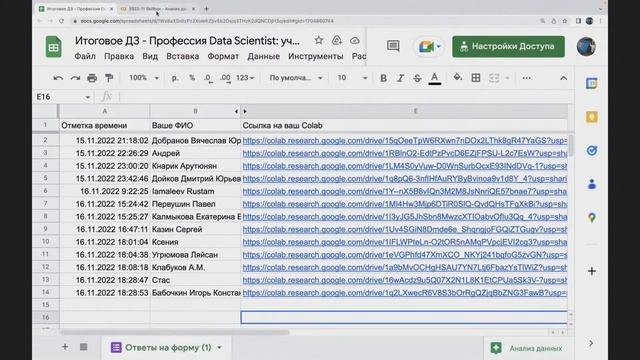Toggle strikethrough formatting
This screenshot has width=640, height=360.
[417, 78]
